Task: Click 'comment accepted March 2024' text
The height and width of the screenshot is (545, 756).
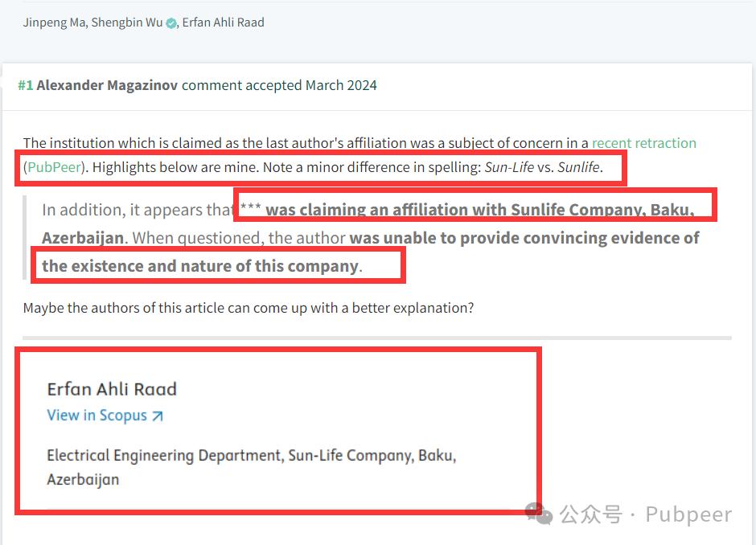Action: (x=279, y=85)
